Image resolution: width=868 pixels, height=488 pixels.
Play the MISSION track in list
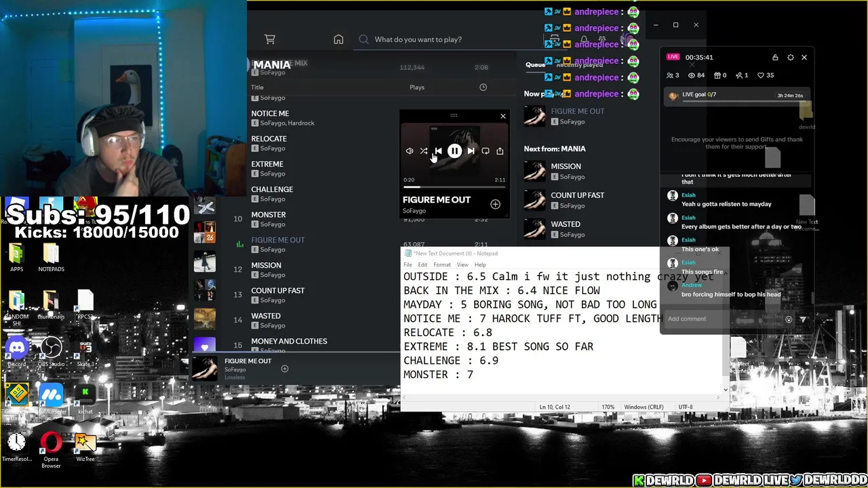(x=266, y=266)
